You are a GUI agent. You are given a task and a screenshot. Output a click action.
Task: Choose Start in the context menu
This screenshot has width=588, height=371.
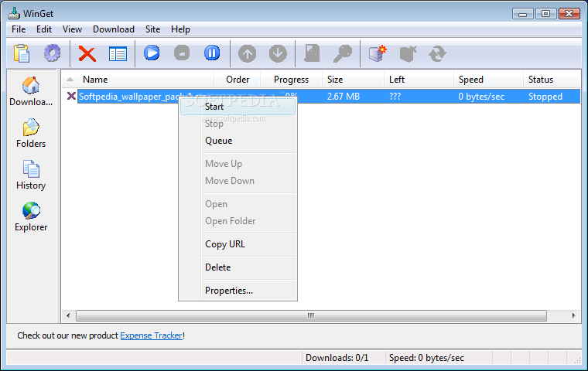[x=238, y=107]
